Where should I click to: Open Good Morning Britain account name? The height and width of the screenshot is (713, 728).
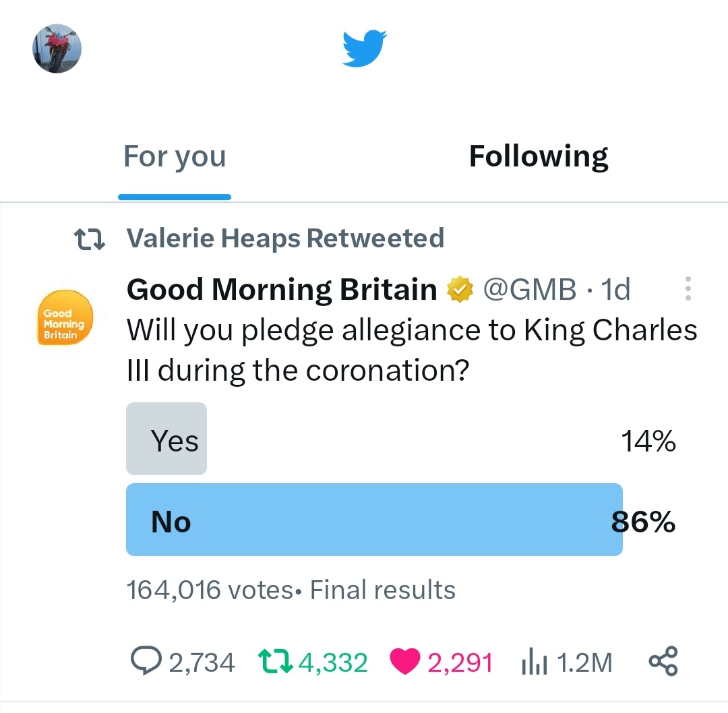point(282,290)
